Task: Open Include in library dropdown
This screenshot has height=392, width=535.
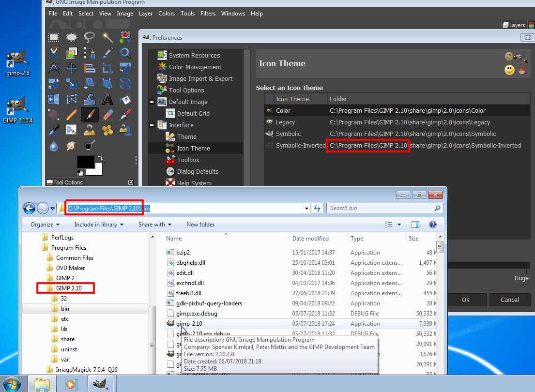Action: (99, 225)
